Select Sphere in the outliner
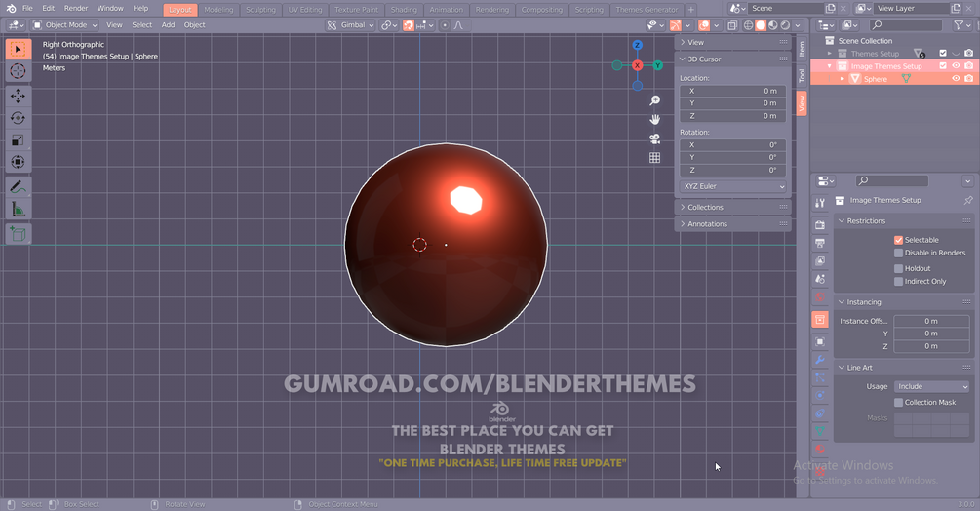Screen dimensions: 980x511 point(875,79)
